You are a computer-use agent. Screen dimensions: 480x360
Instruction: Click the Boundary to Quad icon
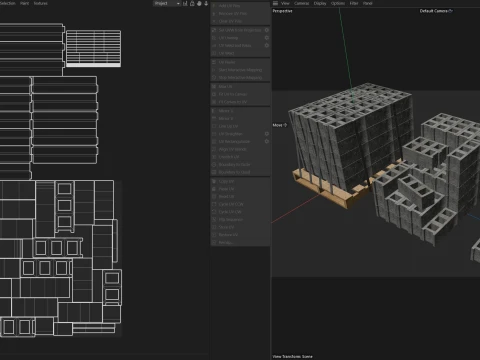tap(214, 172)
